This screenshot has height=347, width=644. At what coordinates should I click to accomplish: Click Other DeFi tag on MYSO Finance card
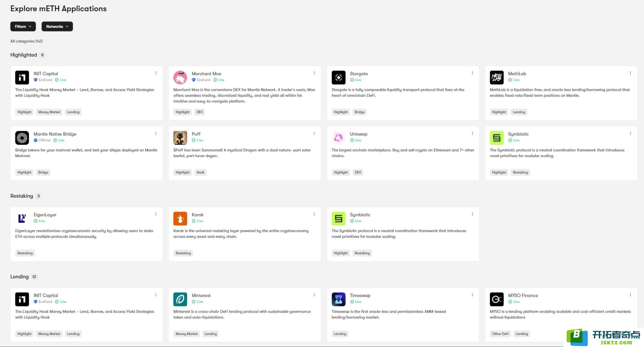[x=500, y=334]
